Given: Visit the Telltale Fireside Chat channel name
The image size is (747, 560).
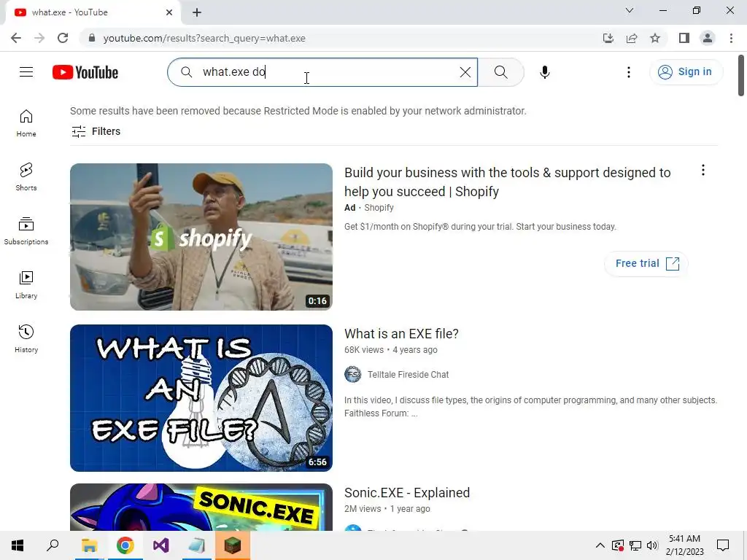Looking at the screenshot, I should pyautogui.click(x=408, y=375).
